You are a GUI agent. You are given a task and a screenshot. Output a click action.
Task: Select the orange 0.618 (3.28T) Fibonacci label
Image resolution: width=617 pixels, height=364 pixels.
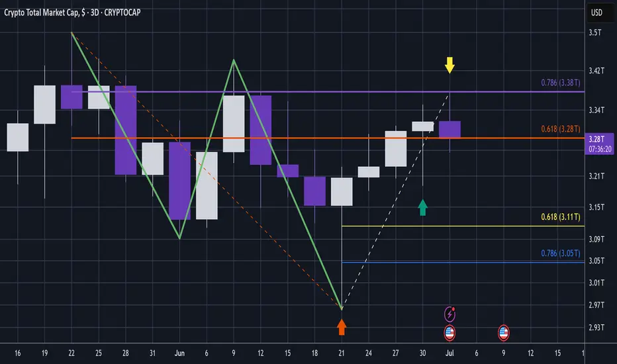pyautogui.click(x=560, y=128)
